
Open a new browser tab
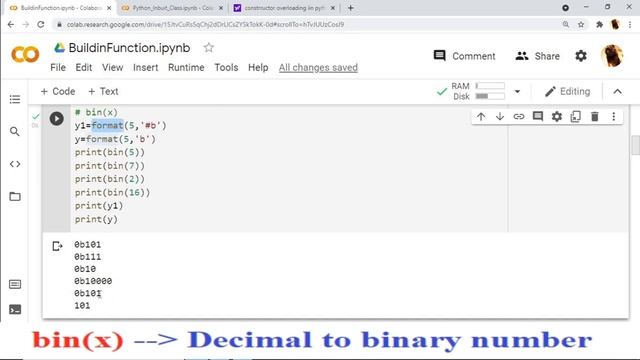(351, 8)
